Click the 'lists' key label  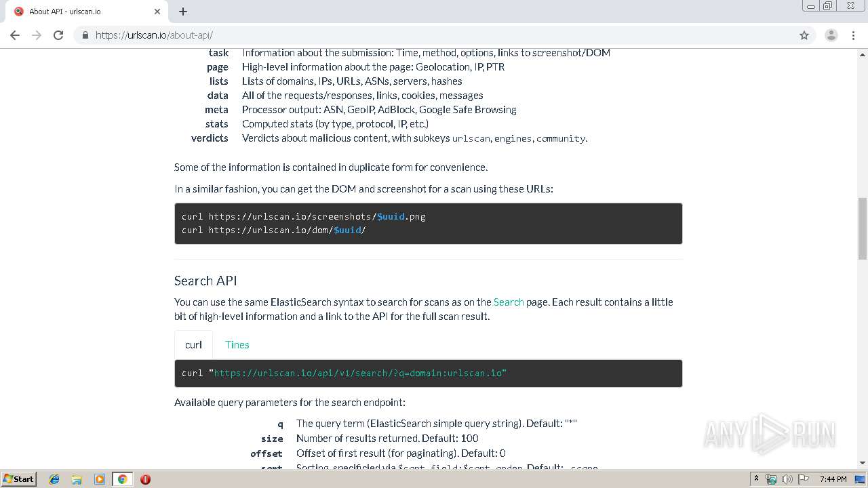(x=218, y=81)
